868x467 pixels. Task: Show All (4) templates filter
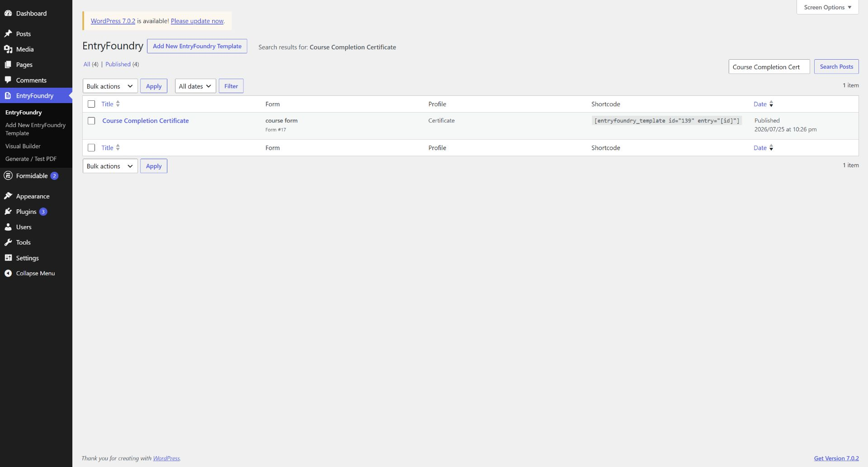(x=91, y=64)
